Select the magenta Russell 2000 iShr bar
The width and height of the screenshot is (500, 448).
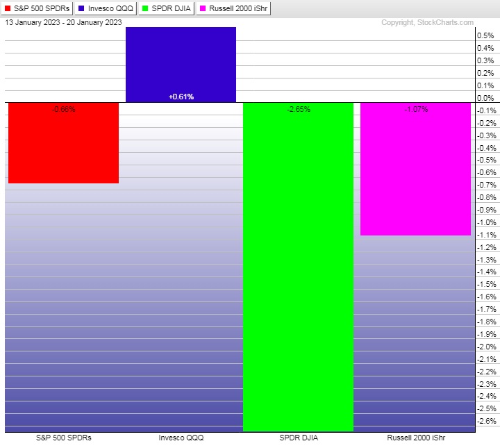coord(415,169)
